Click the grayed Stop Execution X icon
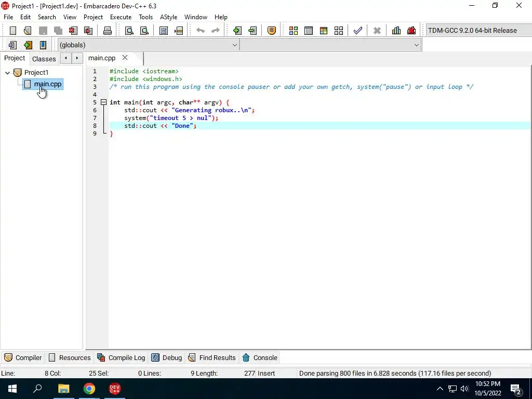Screen dimensions: 532x399 [x=377, y=31]
